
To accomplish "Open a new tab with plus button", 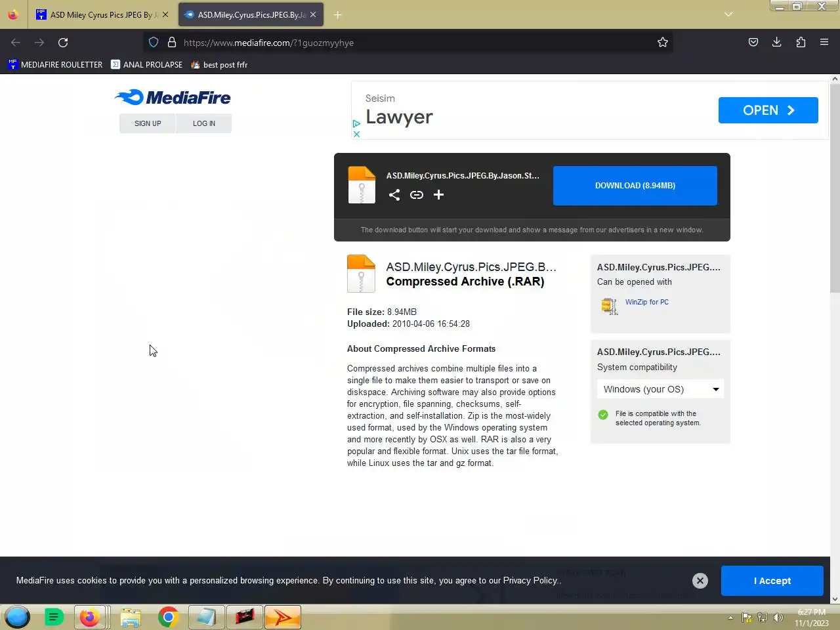I will click(337, 14).
